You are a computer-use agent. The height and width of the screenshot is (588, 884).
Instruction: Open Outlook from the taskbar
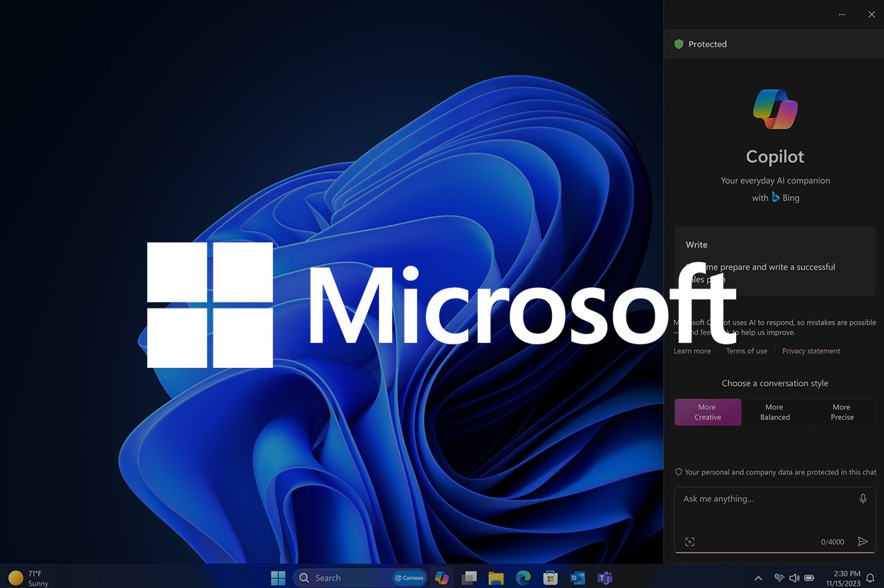[577, 578]
